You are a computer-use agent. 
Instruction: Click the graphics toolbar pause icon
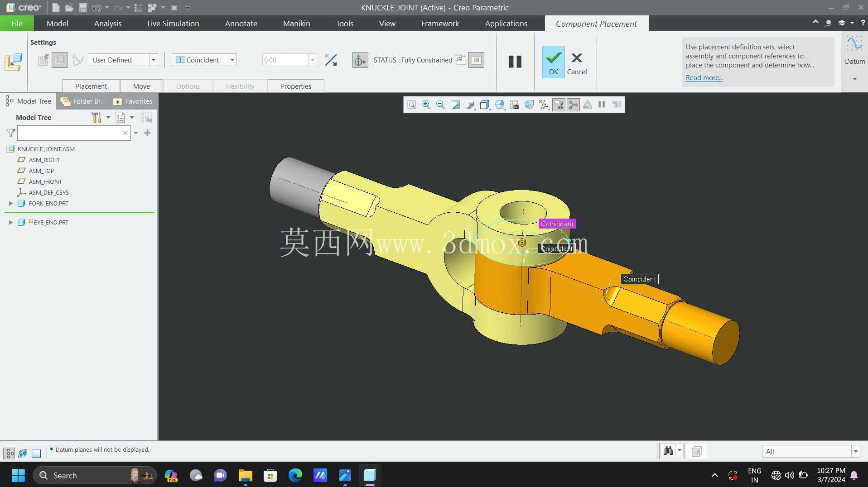(x=602, y=105)
